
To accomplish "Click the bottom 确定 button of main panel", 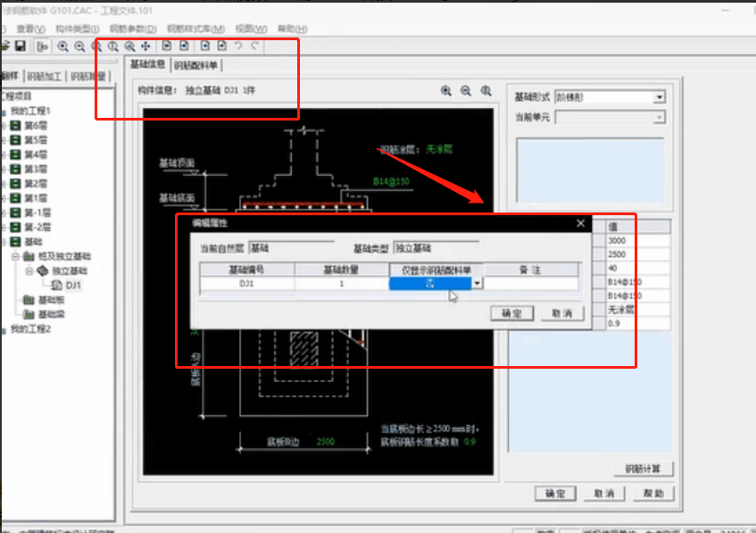I will pos(555,494).
